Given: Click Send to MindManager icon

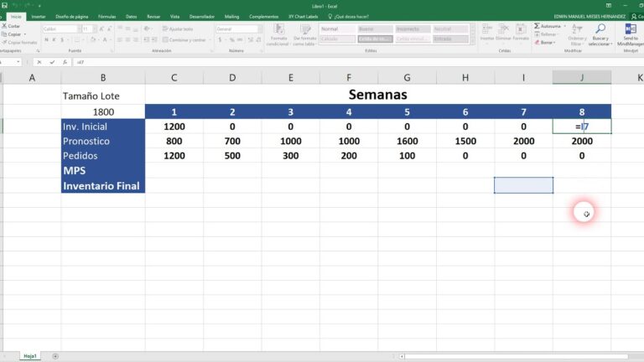Looking at the screenshot, I should [x=631, y=28].
